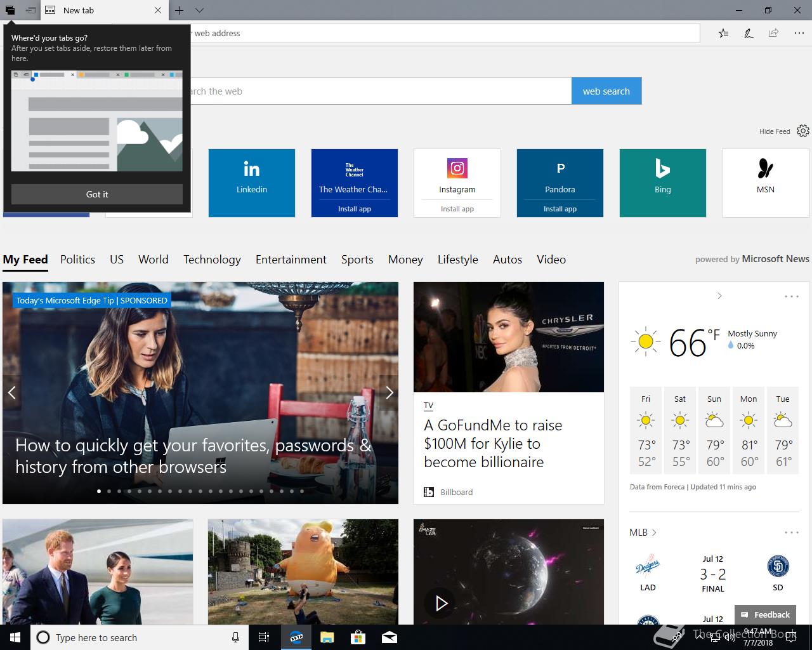Open Task View on the taskbar
This screenshot has width=812, height=650.
(264, 637)
